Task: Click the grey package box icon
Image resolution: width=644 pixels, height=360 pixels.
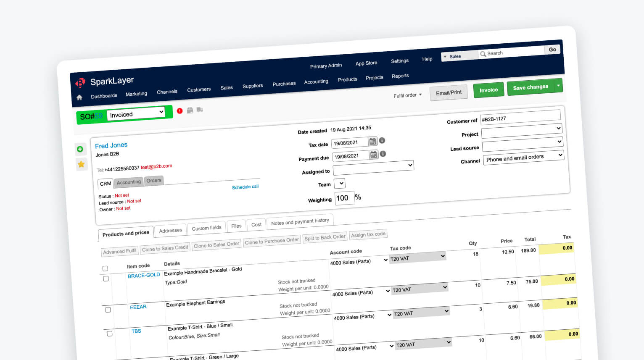Action: (190, 110)
